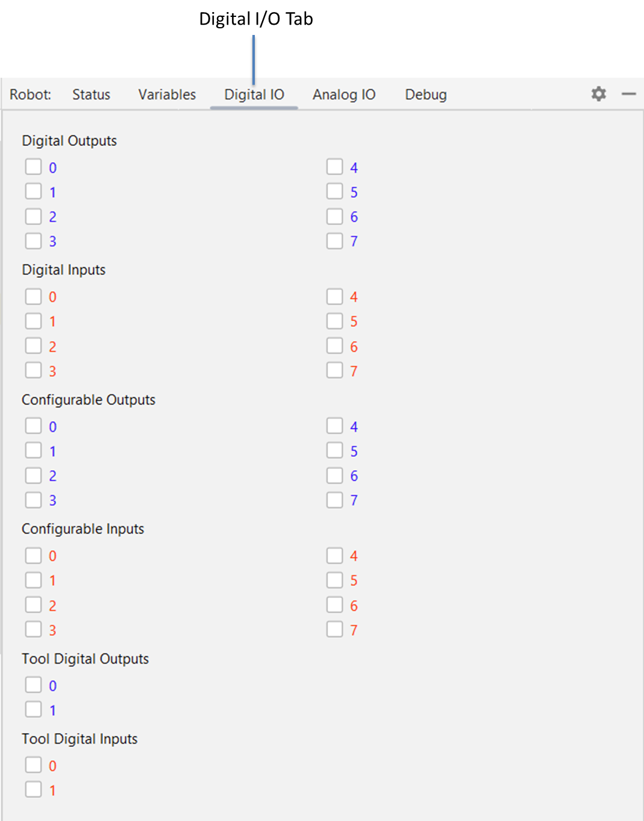Switch to the Status tab
Image resolution: width=644 pixels, height=821 pixels.
coord(91,95)
